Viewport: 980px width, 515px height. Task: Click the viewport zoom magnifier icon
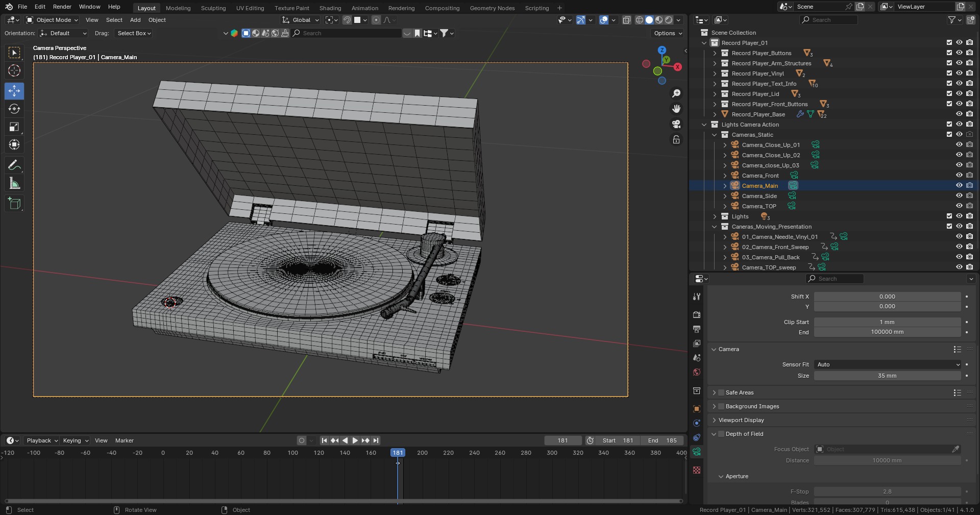tap(676, 93)
